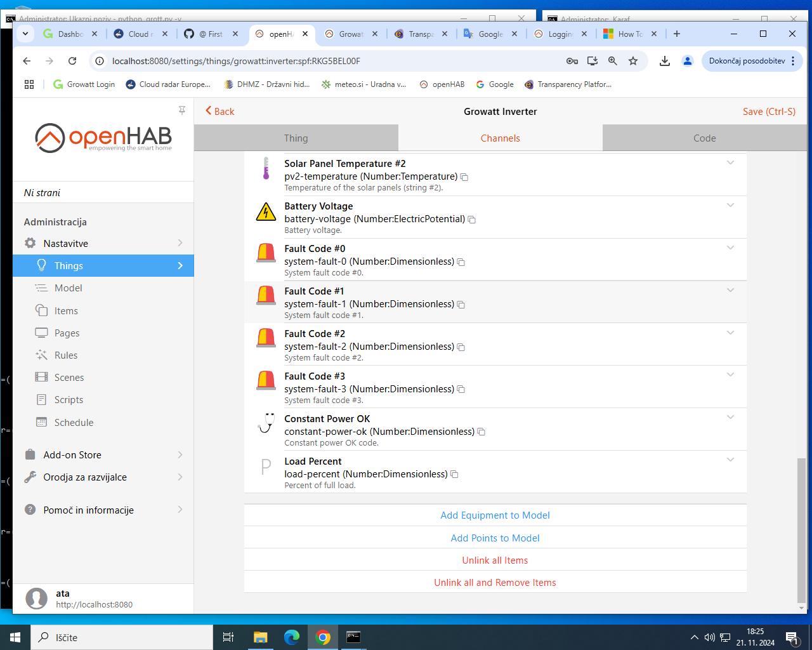This screenshot has height=650, width=812.
Task: Expand the Fault Code #1 channel
Action: [730, 290]
